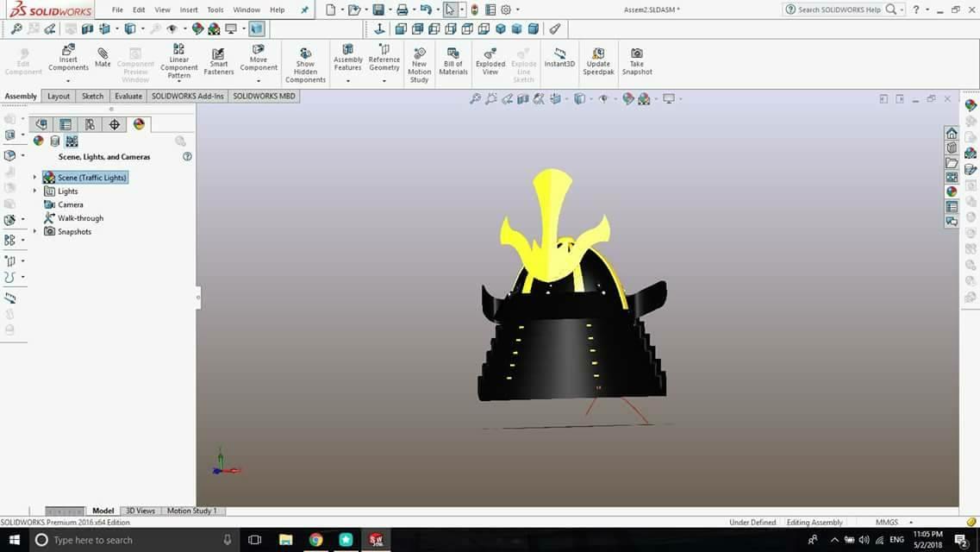Open the Help menu

pyautogui.click(x=278, y=10)
